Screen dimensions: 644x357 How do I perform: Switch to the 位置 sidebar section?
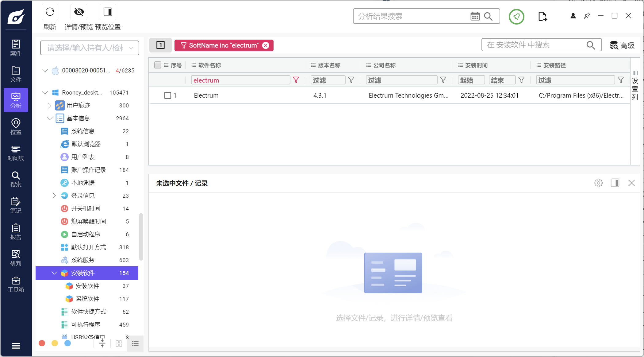[16, 126]
